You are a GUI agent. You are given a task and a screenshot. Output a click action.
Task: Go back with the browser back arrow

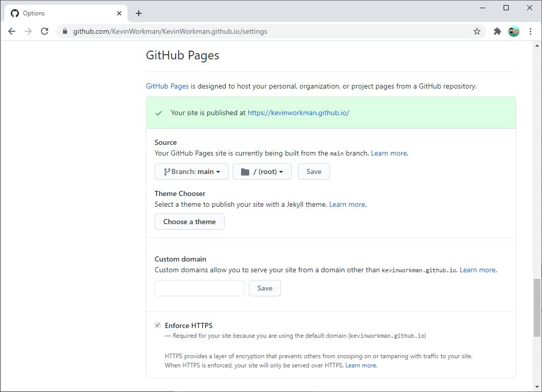[x=12, y=31]
